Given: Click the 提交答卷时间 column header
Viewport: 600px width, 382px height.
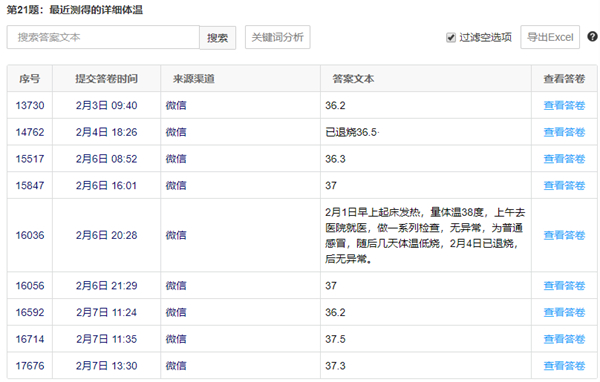Looking at the screenshot, I should (x=106, y=79).
